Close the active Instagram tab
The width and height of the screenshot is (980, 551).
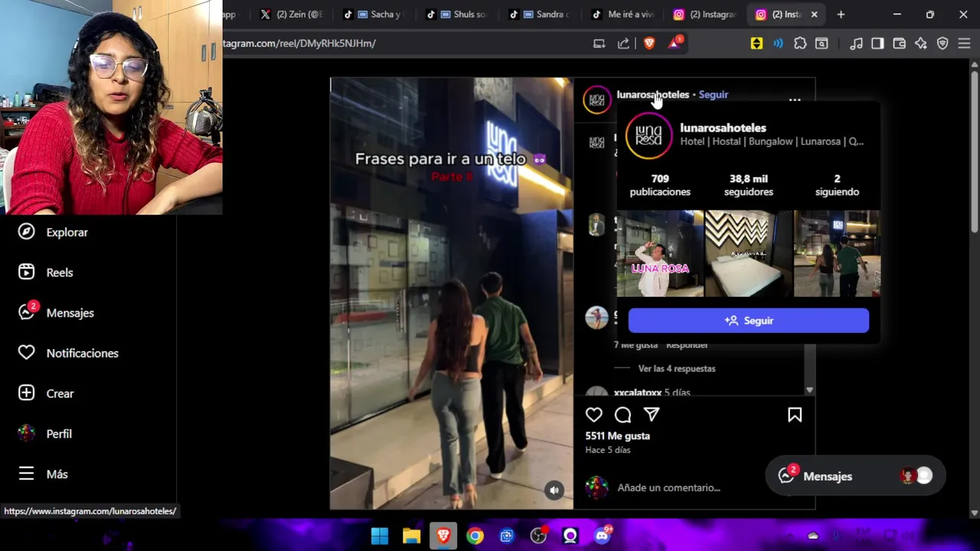pyautogui.click(x=814, y=15)
